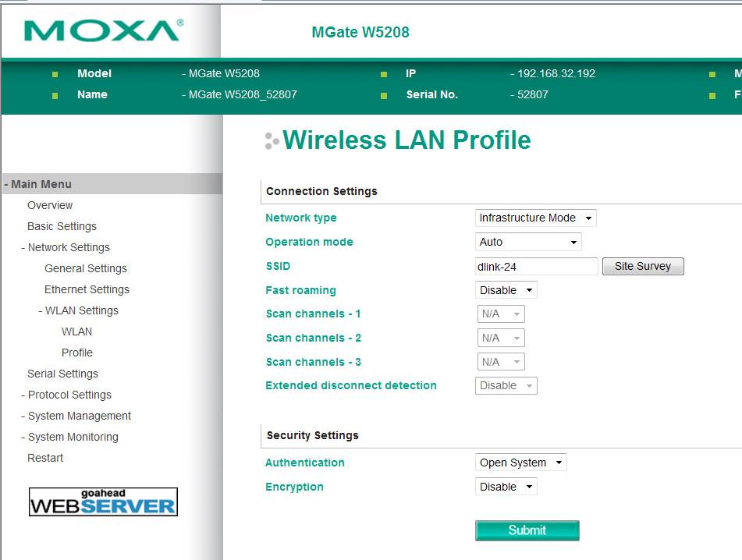Click the name MGate W5208_52807
This screenshot has width=742, height=560.
point(243,94)
